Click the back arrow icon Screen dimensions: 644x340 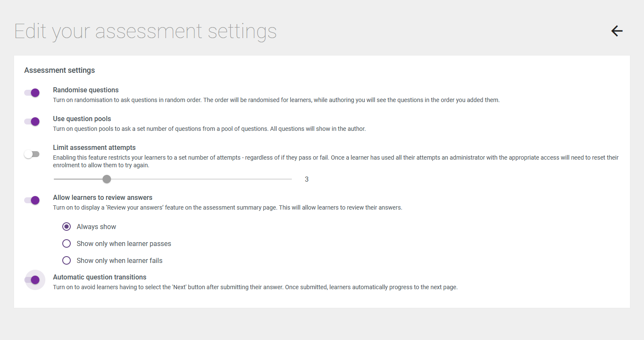click(x=617, y=30)
